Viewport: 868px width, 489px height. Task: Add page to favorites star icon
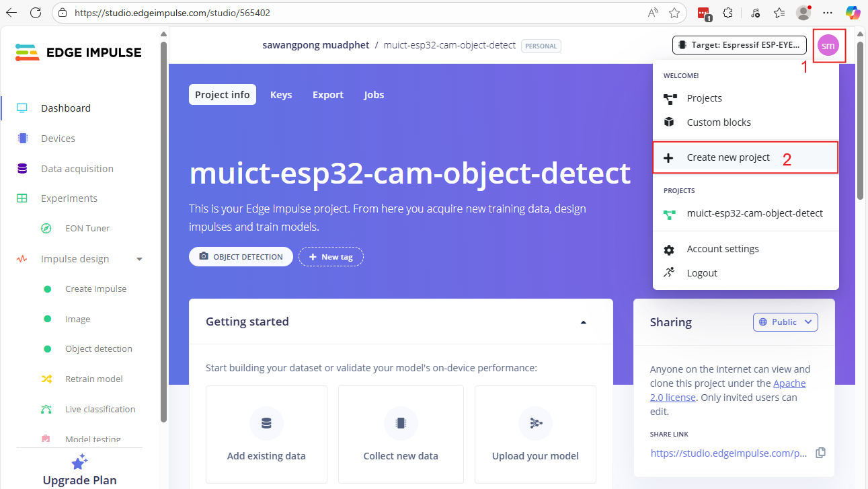click(x=674, y=13)
